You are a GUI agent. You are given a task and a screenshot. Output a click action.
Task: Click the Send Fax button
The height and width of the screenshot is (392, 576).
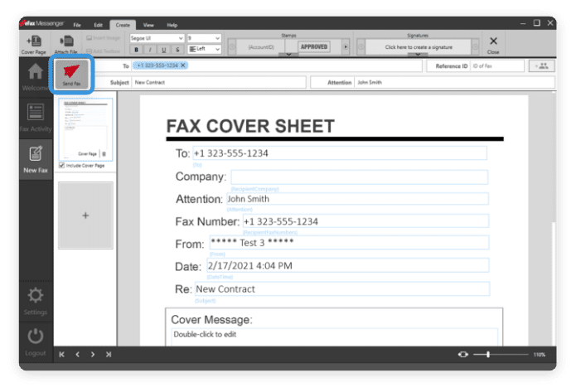click(72, 74)
